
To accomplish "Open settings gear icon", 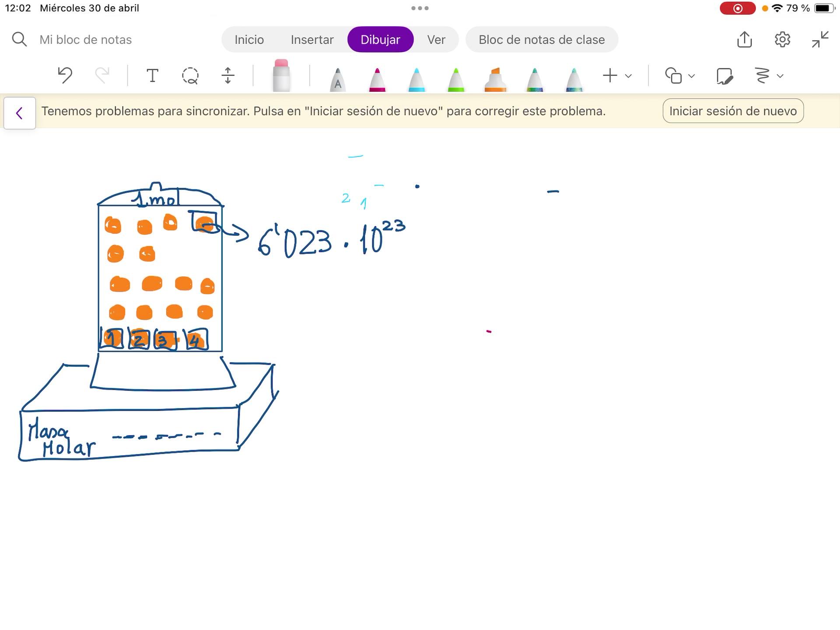I will (x=782, y=39).
